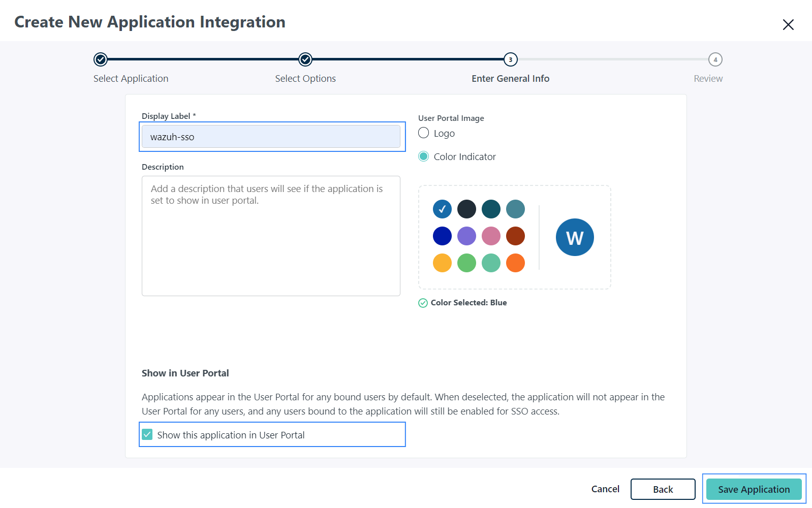Go to the Select Application step circle

pos(101,59)
